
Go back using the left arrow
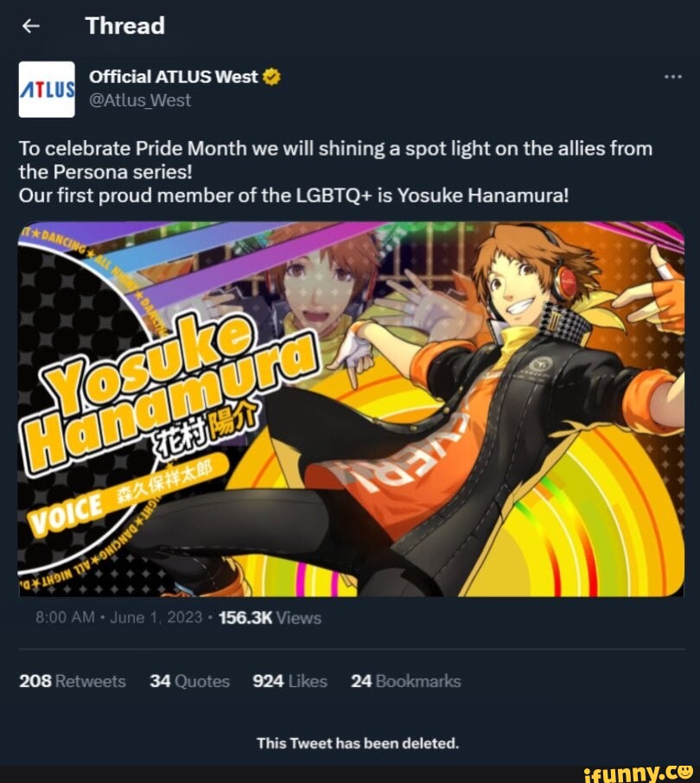31,26
